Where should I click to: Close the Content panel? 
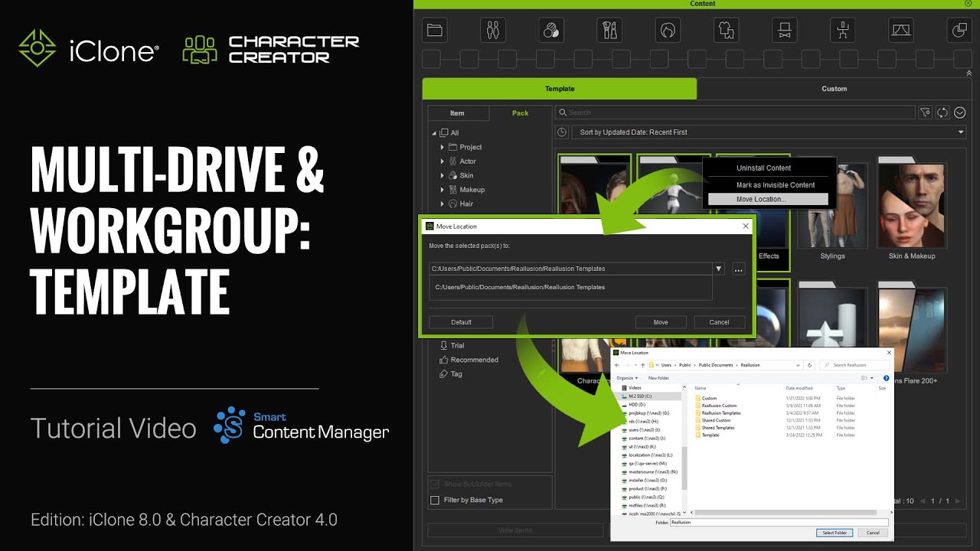(969, 4)
